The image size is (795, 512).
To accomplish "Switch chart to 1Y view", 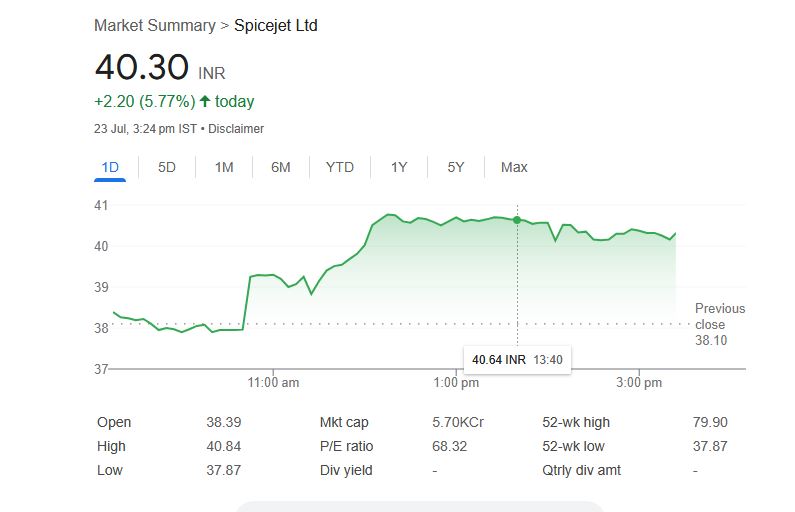I will 399,167.
